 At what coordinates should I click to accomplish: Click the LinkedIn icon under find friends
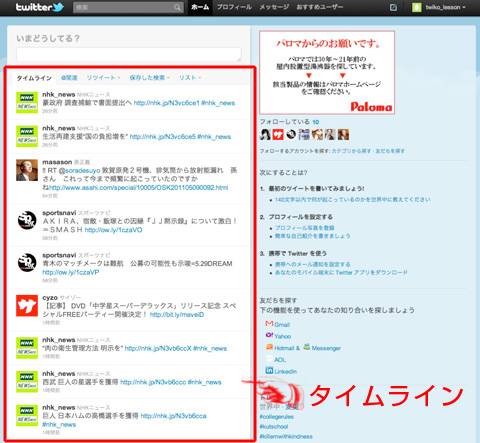point(269,370)
